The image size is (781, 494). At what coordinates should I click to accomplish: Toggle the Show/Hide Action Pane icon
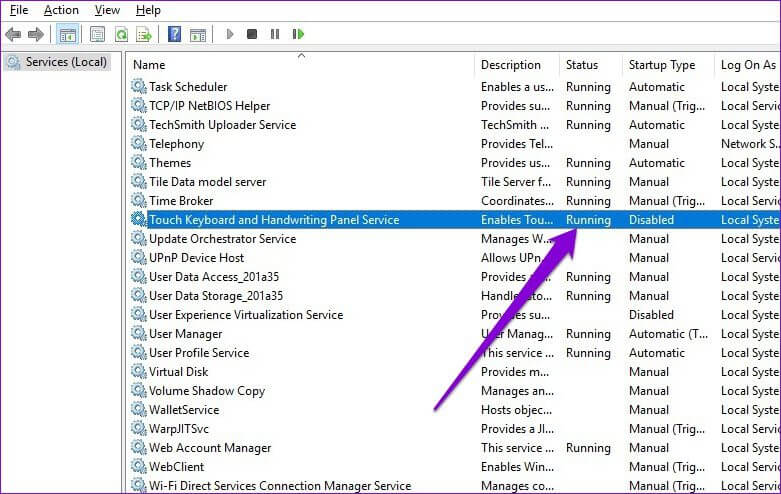pos(198,34)
